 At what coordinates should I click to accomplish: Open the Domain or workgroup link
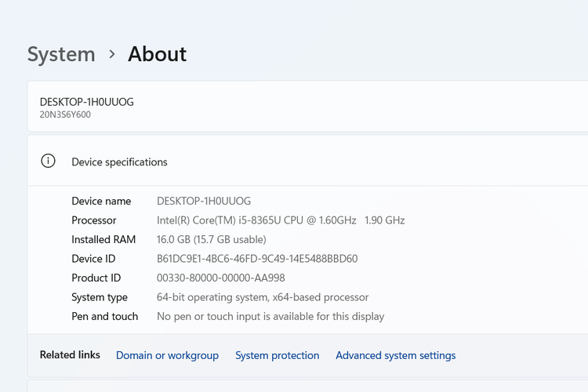click(x=167, y=355)
